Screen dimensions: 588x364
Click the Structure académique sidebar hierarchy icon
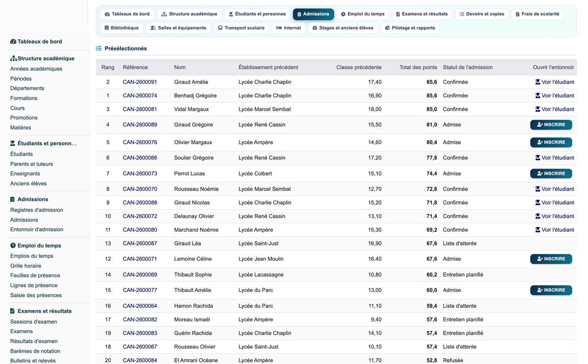(14, 58)
